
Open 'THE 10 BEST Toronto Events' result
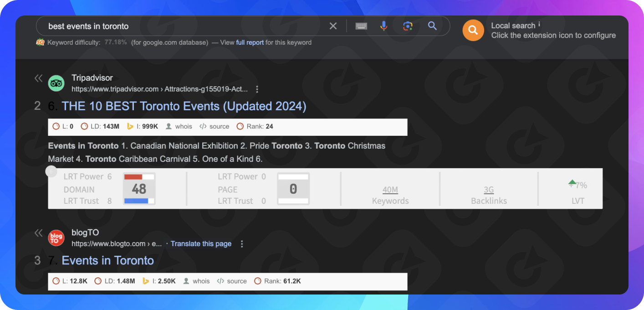(x=184, y=106)
